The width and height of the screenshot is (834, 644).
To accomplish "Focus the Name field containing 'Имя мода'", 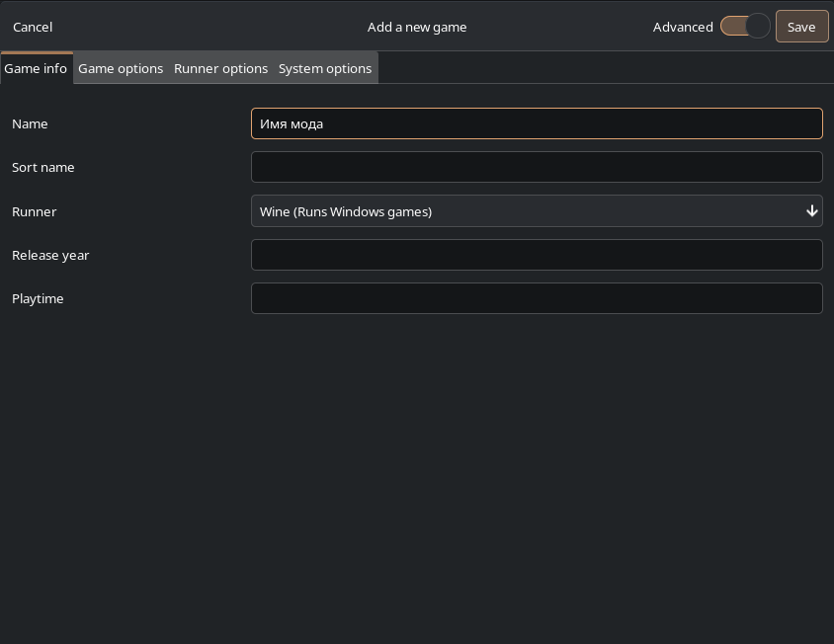I will [x=537, y=123].
